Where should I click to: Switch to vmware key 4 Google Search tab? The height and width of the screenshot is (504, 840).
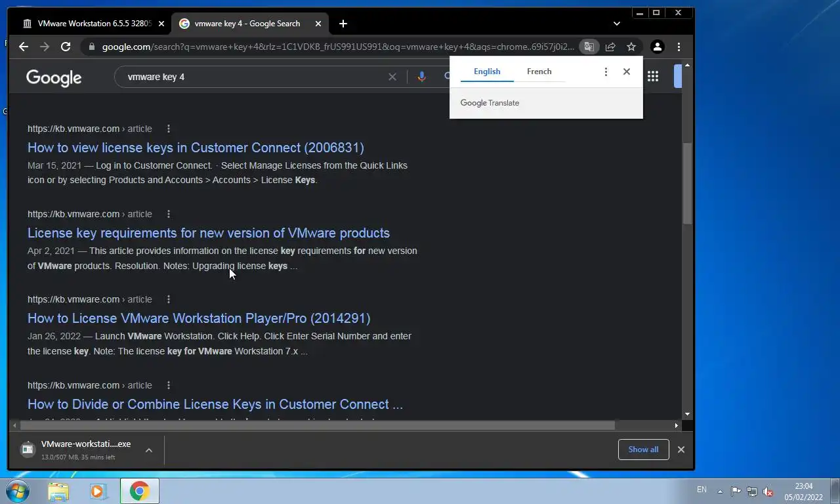pos(248,24)
